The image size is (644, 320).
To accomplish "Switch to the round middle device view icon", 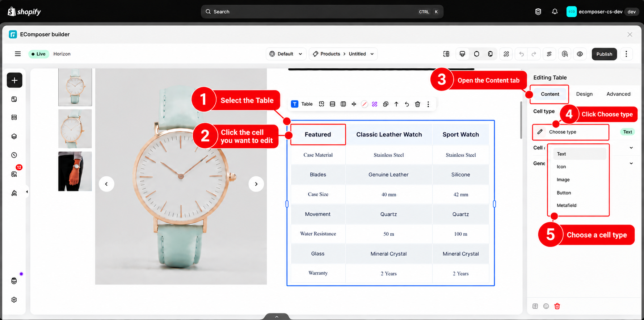I will pos(476,54).
